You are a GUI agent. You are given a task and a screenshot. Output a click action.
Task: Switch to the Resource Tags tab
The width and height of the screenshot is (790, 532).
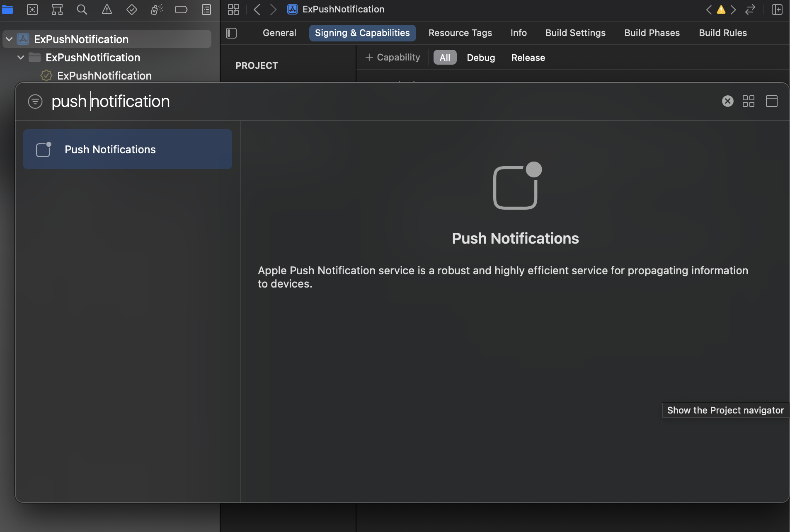tap(460, 33)
